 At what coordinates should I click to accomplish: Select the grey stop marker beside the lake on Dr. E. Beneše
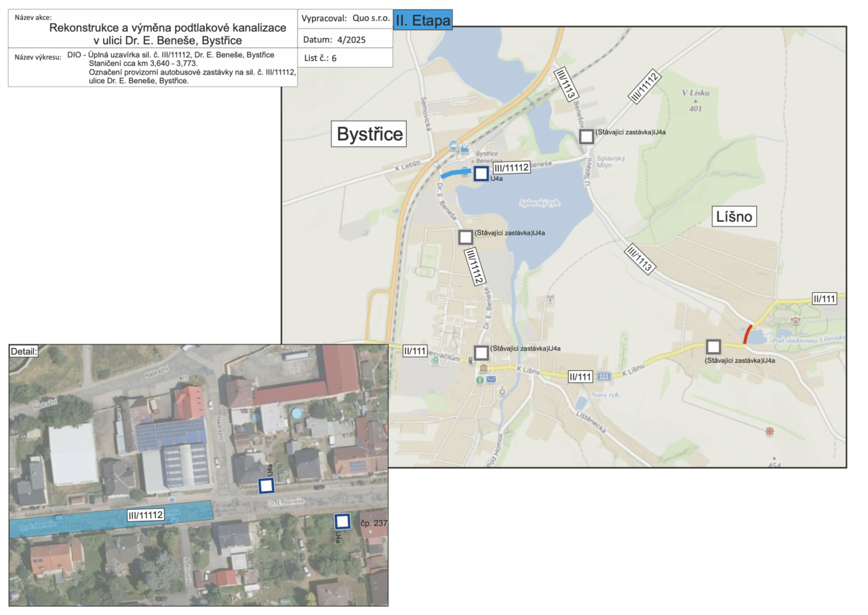[x=465, y=237]
